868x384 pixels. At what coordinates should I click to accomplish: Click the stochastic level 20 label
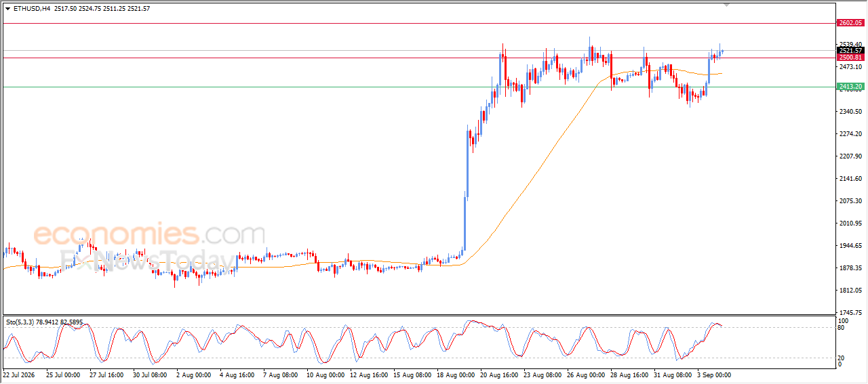[x=841, y=358]
